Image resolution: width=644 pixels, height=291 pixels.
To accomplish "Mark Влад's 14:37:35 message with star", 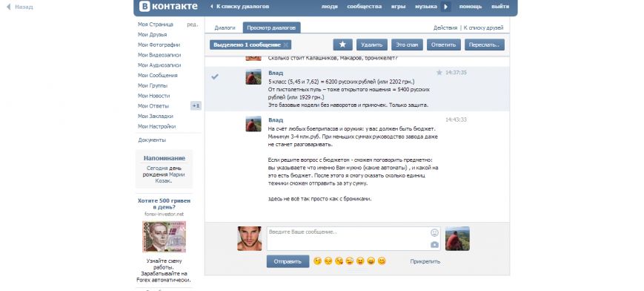I will click(439, 73).
